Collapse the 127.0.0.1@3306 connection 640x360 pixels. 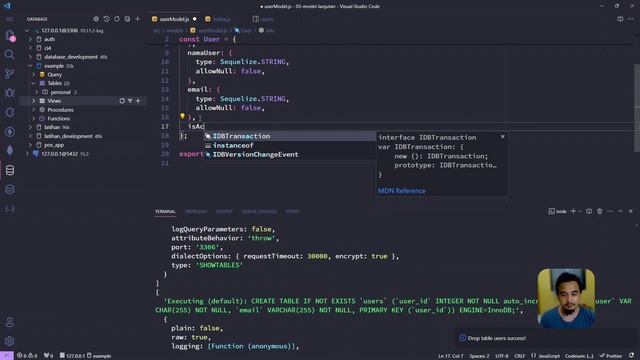[x=27, y=31]
